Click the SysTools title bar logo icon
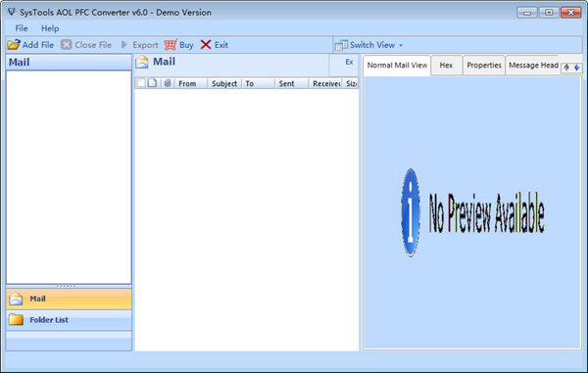The image size is (588, 373). pyautogui.click(x=12, y=12)
